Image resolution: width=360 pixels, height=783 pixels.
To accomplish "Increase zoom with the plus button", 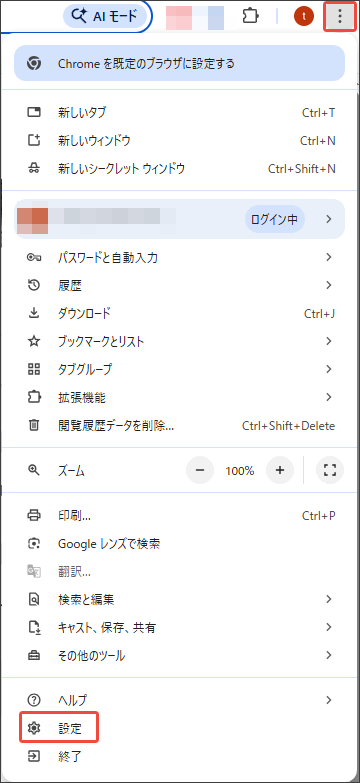I will 280,470.
